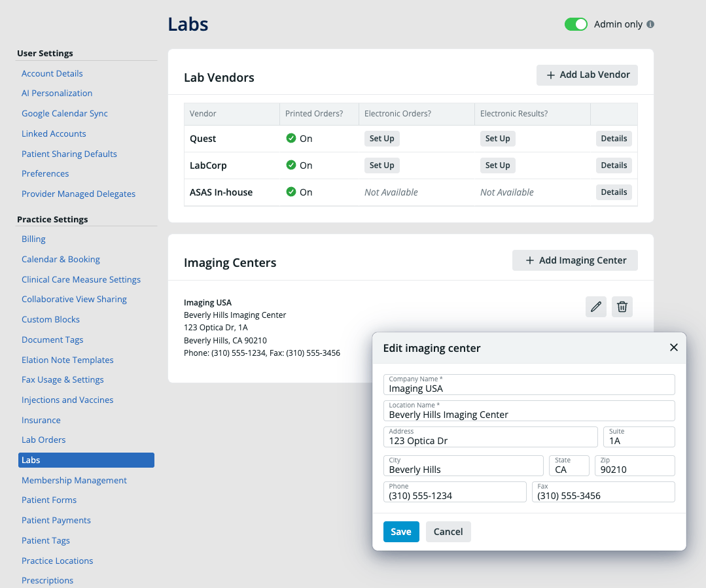Open Patient Payments
Viewport: 706px width, 588px height.
click(x=56, y=521)
